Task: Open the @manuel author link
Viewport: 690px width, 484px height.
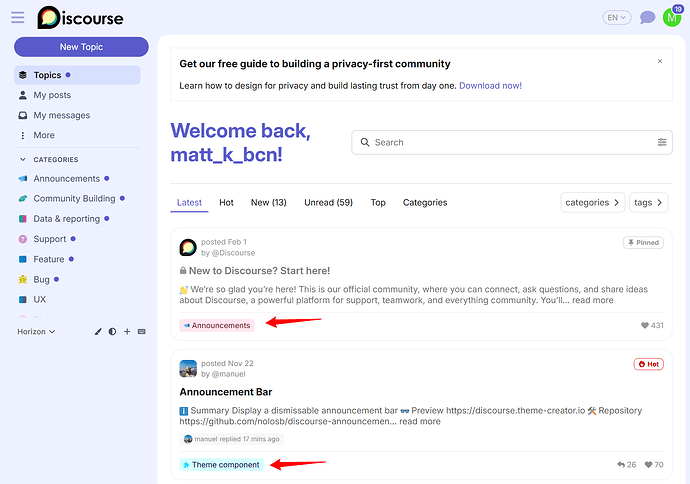Action: click(228, 374)
